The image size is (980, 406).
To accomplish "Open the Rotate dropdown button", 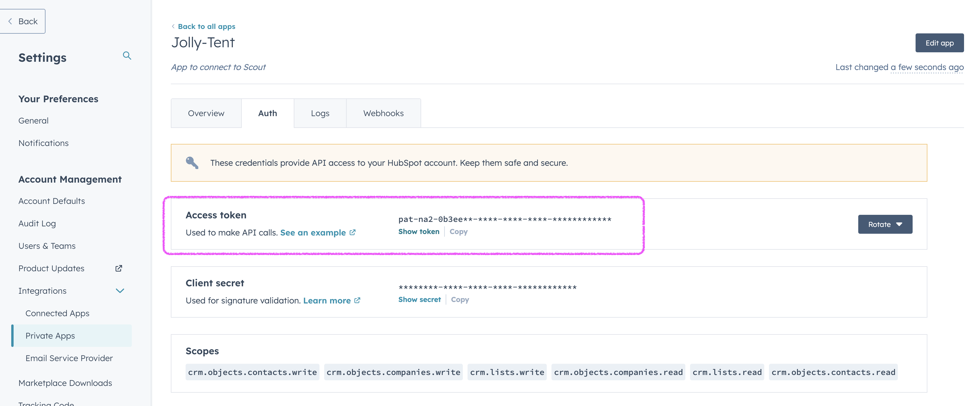I will click(x=885, y=225).
